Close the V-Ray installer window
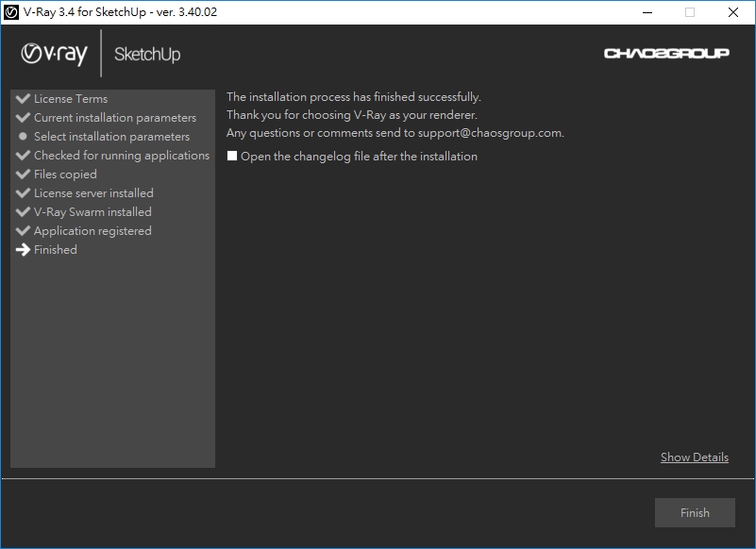The height and width of the screenshot is (549, 756). tap(732, 12)
